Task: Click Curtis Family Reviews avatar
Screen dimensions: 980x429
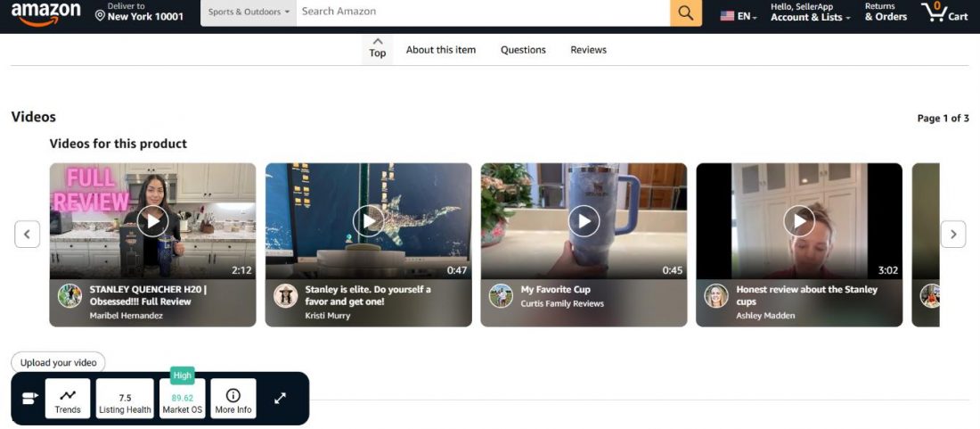Action: pyautogui.click(x=502, y=296)
